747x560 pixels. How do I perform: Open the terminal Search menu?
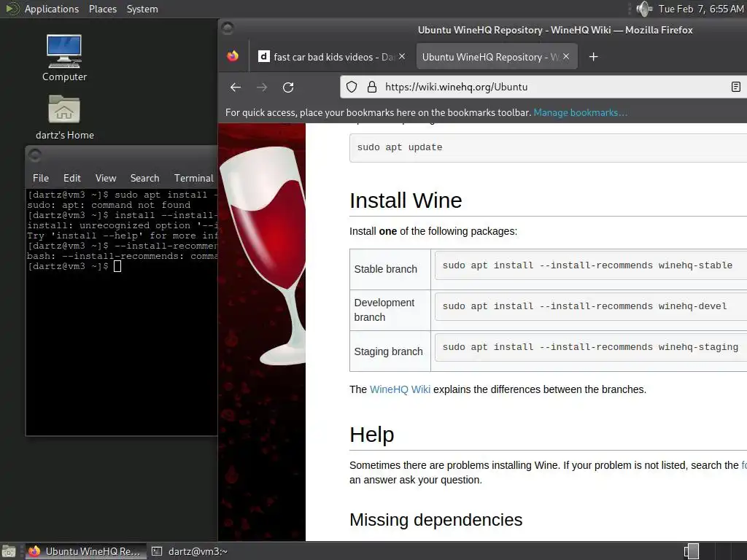click(x=145, y=178)
